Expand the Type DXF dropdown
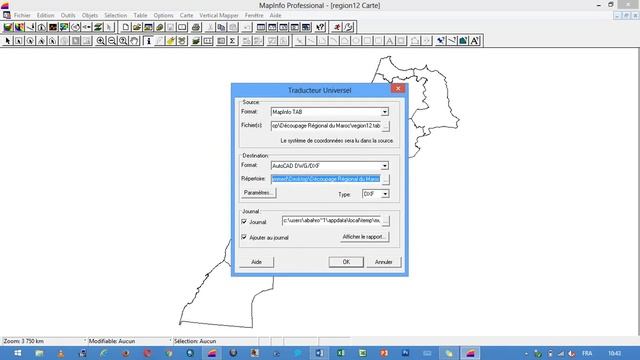The image size is (640, 360). (384, 194)
